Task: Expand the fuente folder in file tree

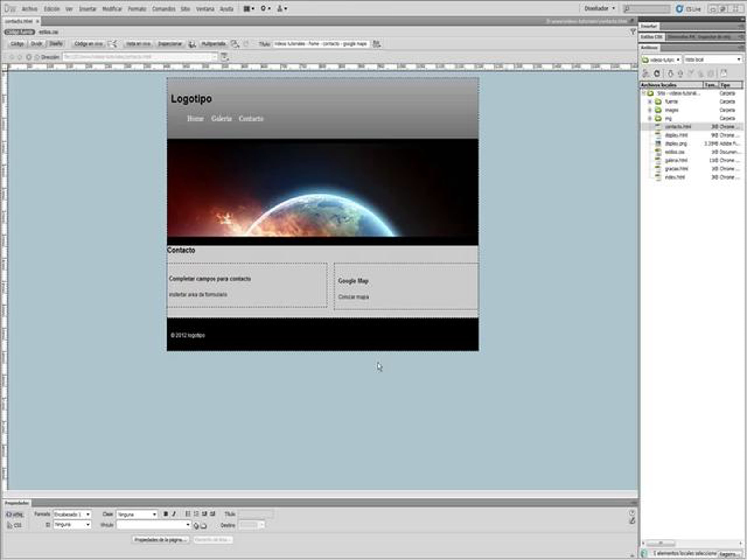Action: point(650,102)
